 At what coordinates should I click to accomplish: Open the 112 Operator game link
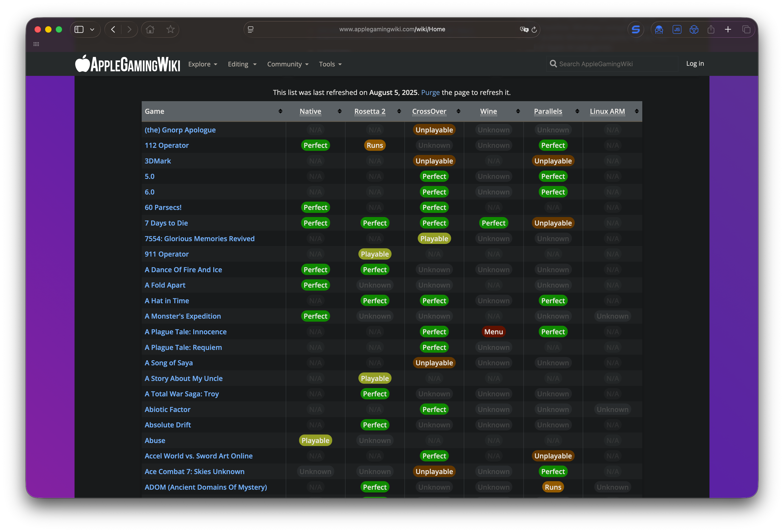click(x=167, y=145)
